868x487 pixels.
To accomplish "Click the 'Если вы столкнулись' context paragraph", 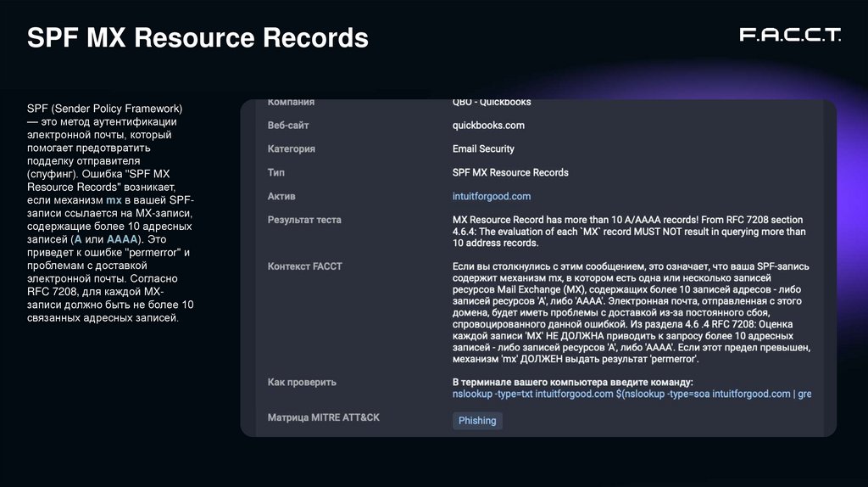I will point(631,312).
